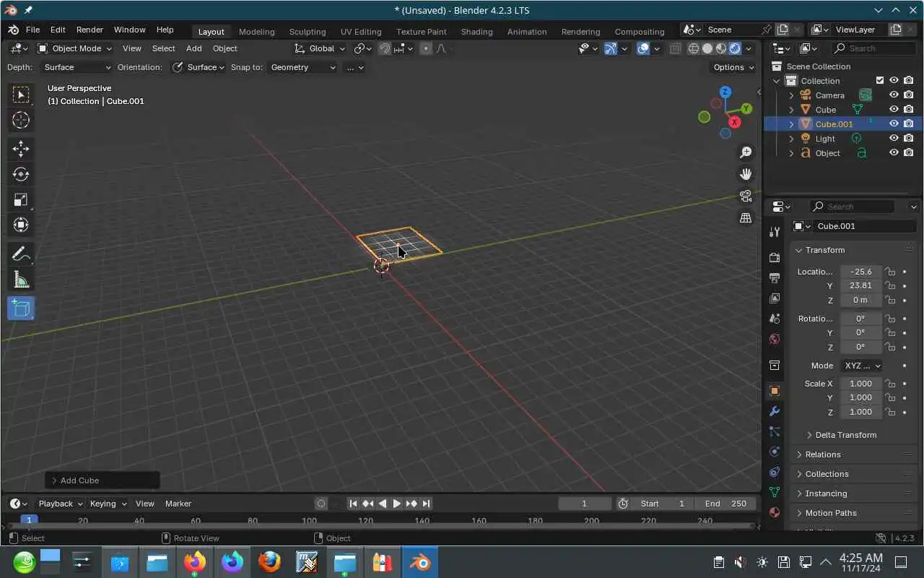Expand the Instancing panel
The height and width of the screenshot is (578, 924).
pyautogui.click(x=826, y=493)
